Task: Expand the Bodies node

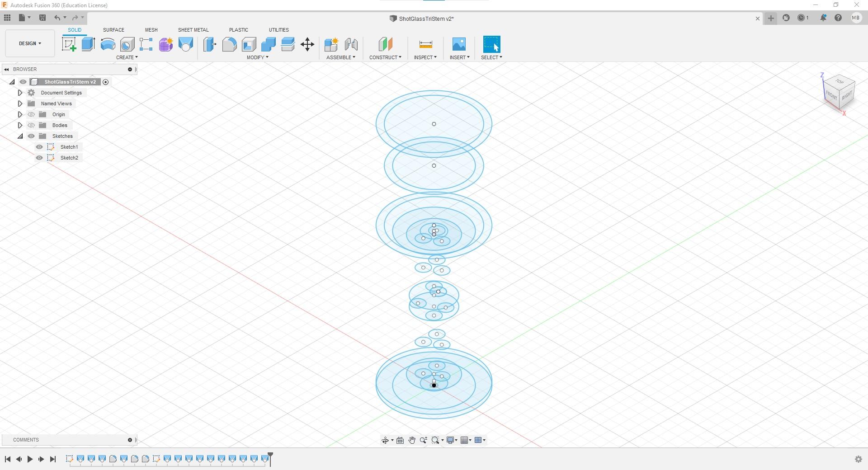Action: pos(20,125)
